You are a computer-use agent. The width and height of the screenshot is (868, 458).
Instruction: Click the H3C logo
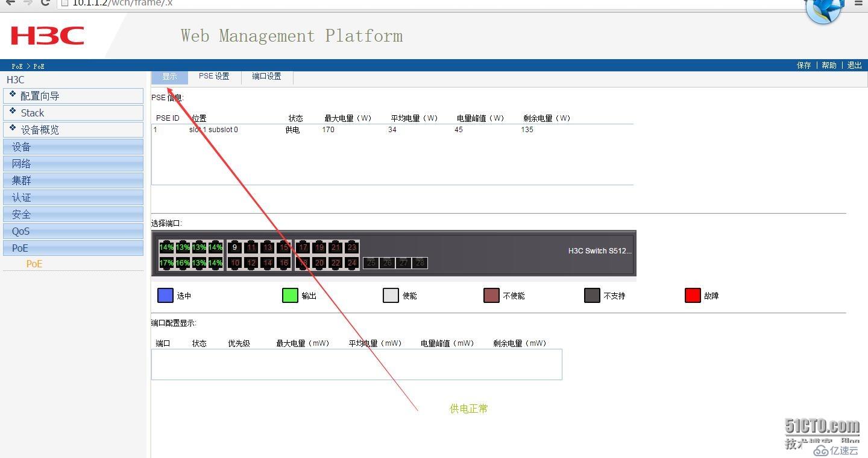click(x=47, y=36)
